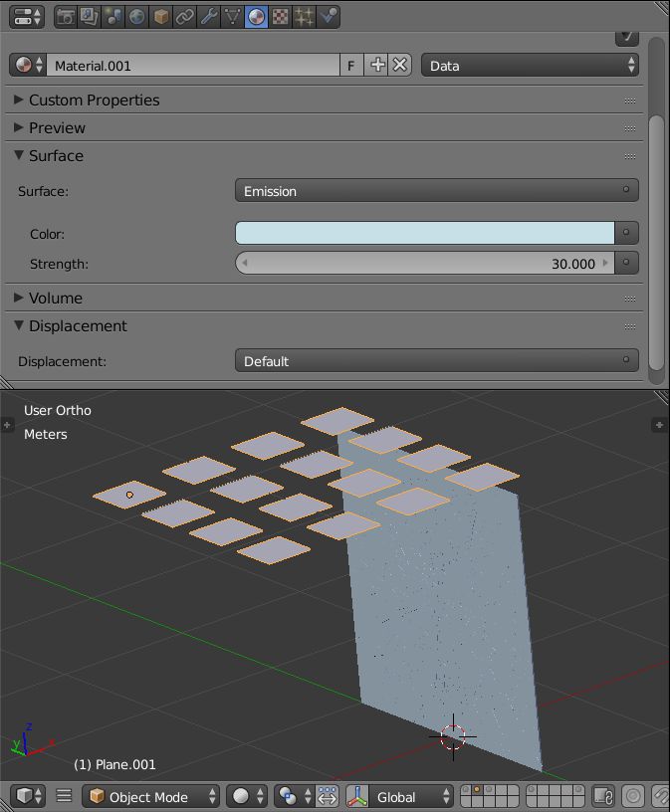Open the Scene properties tab
The width and height of the screenshot is (670, 812).
[x=112, y=17]
